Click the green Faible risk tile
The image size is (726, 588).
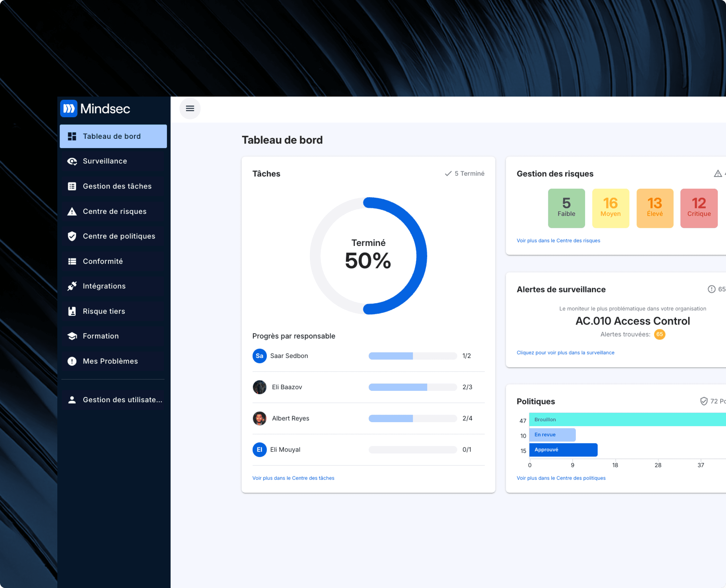click(x=566, y=208)
